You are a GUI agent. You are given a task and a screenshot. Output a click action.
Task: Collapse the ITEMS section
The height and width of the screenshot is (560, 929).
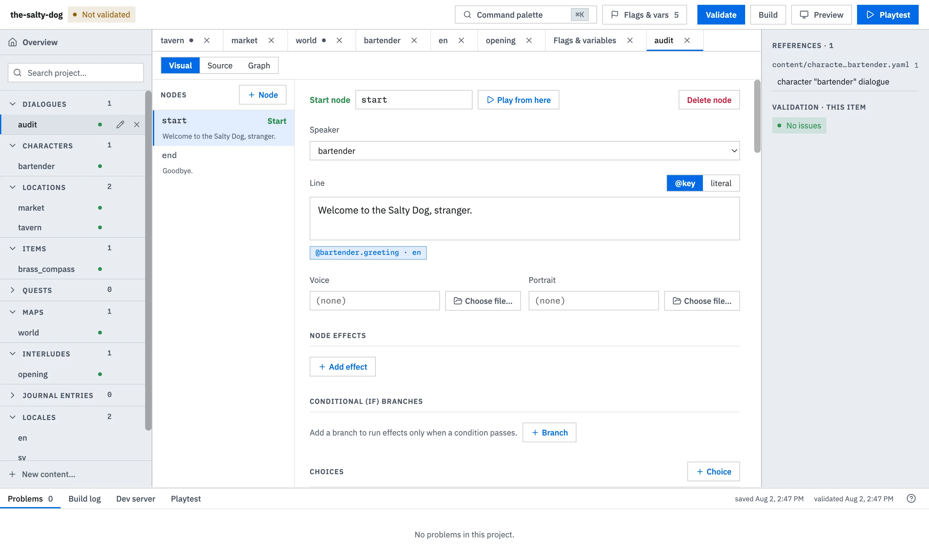(x=13, y=248)
